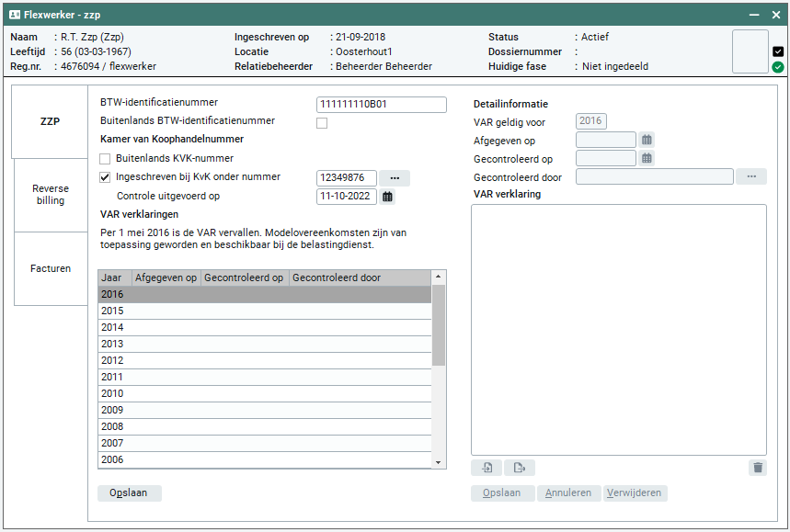Click the export VAR verklaring document icon
790x532 pixels.
click(520, 468)
